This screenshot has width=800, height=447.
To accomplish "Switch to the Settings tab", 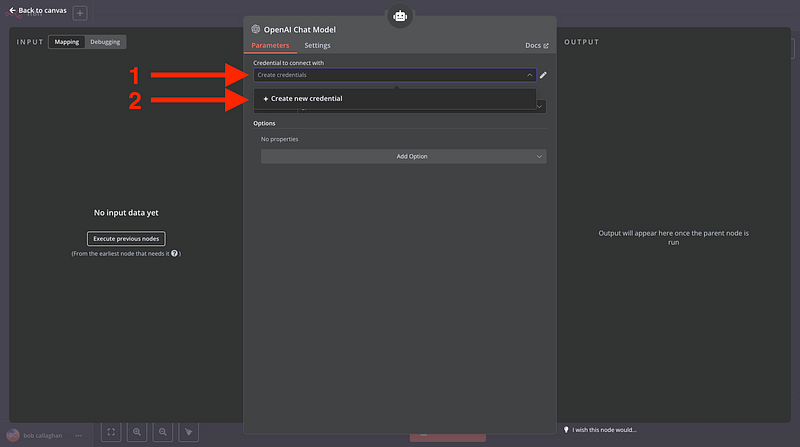I will (317, 46).
